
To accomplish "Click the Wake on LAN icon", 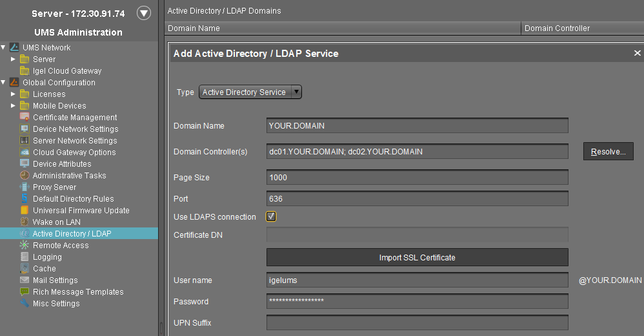I will (x=25, y=222).
